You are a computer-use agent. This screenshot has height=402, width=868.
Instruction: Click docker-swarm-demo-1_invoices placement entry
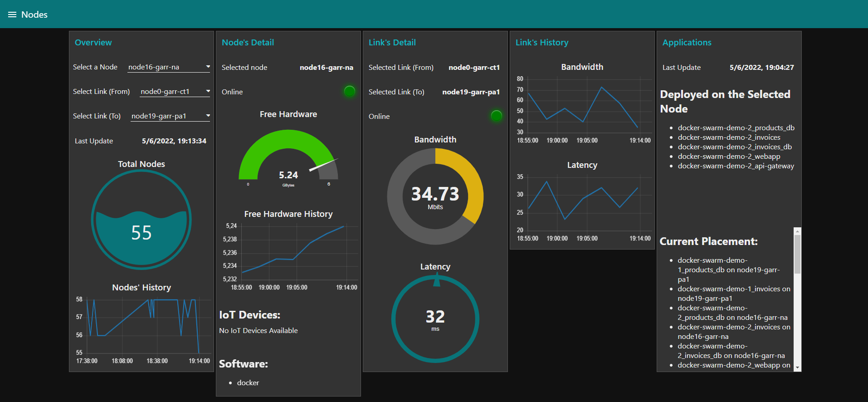pyautogui.click(x=734, y=294)
